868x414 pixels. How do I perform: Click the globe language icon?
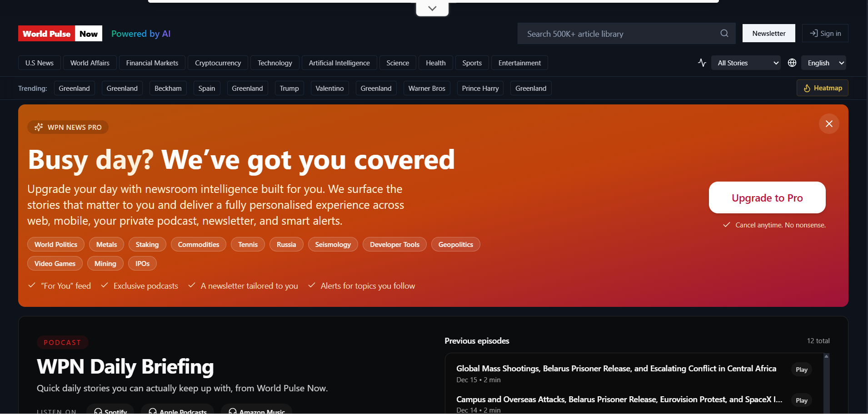pos(792,63)
